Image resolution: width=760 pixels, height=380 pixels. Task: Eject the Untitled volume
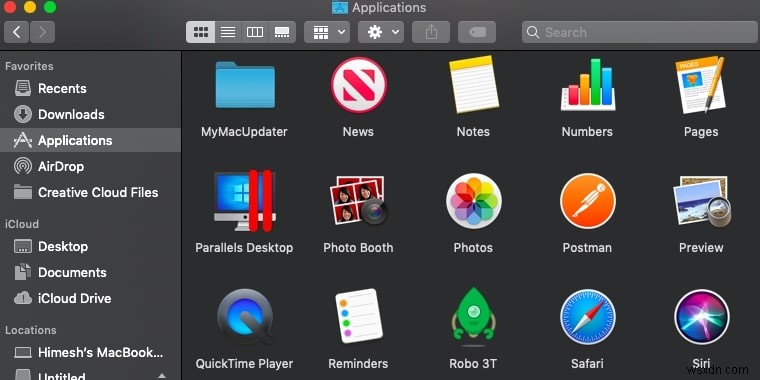(162, 376)
